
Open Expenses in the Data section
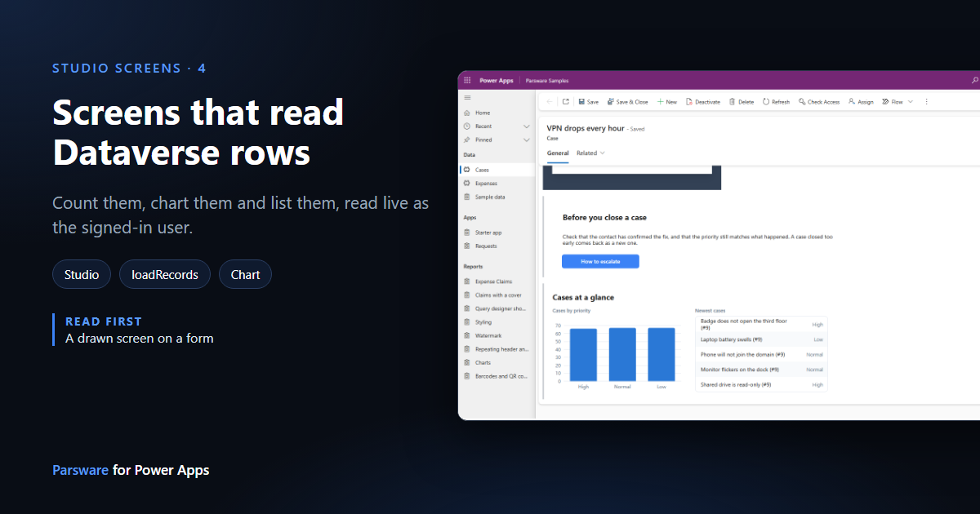(x=497, y=184)
